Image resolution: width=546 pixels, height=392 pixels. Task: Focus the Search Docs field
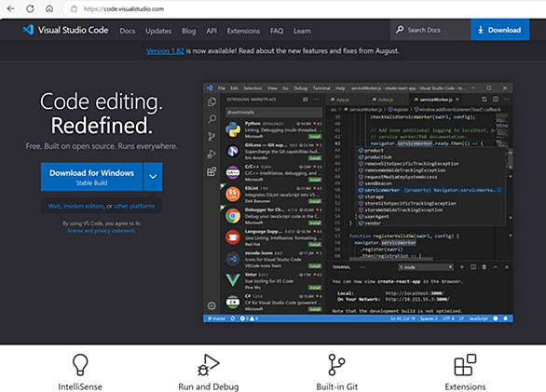(430, 30)
